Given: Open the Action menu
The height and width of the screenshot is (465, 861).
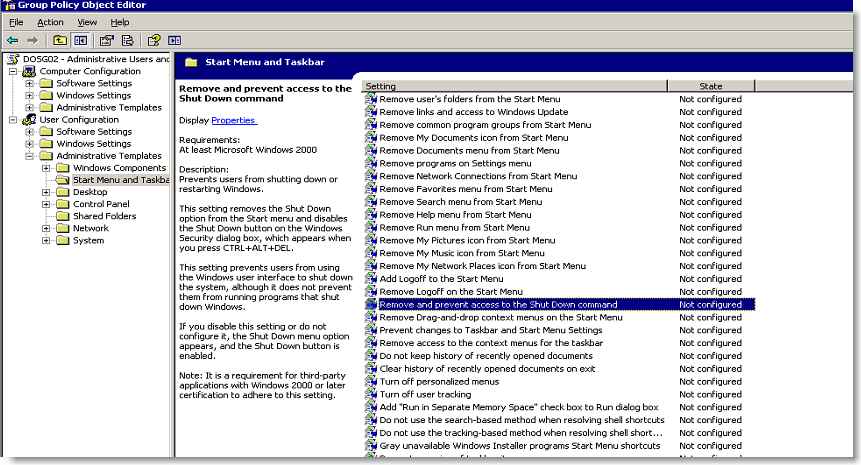Looking at the screenshot, I should 50,23.
